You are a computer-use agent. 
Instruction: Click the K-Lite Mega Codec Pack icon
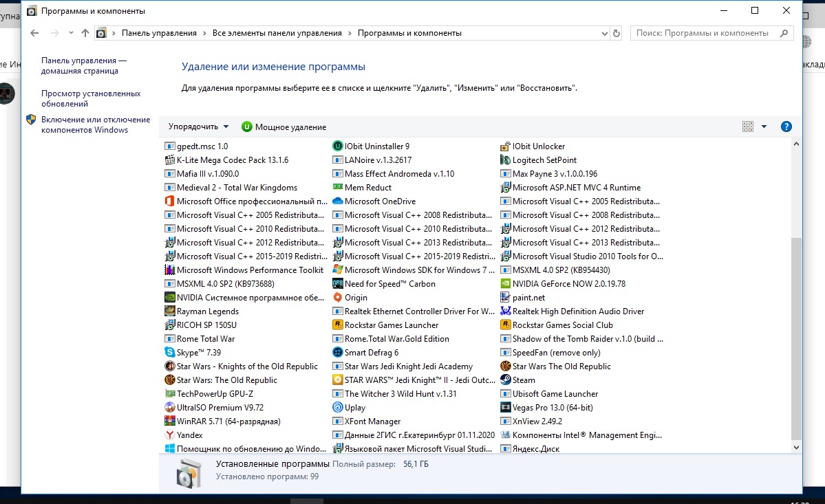(169, 160)
